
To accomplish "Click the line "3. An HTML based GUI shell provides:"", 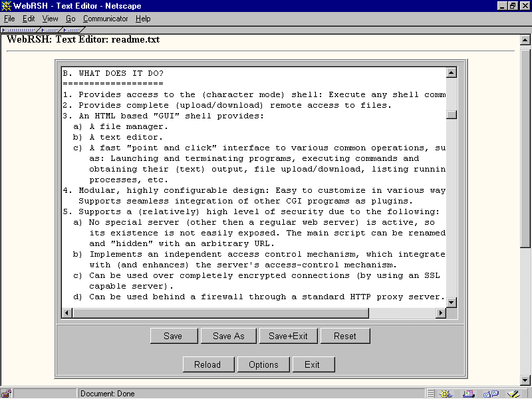I will click(163, 116).
